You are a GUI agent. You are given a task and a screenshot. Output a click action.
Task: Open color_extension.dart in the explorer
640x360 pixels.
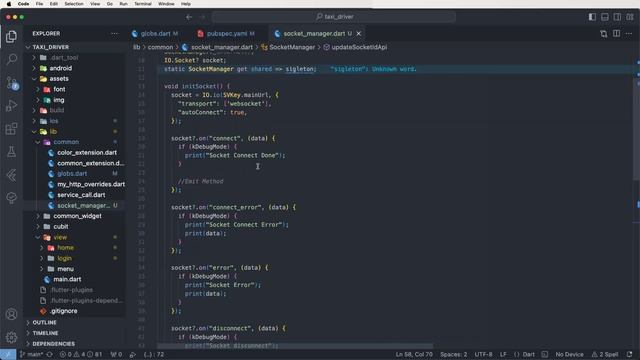point(87,153)
